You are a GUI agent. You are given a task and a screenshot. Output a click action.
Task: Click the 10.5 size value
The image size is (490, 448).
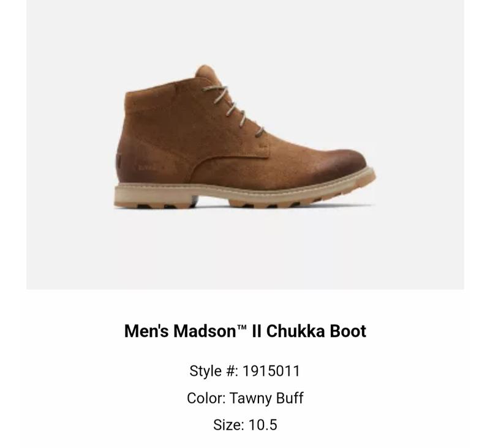(263, 425)
